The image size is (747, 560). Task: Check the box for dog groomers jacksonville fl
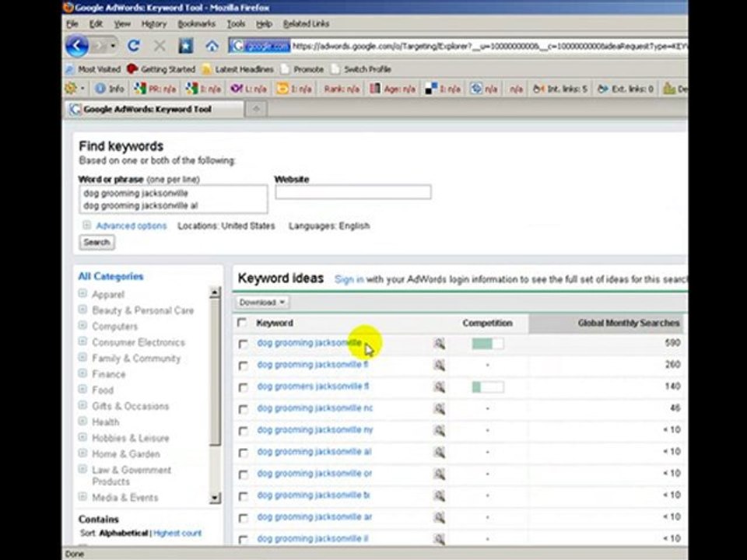point(243,387)
